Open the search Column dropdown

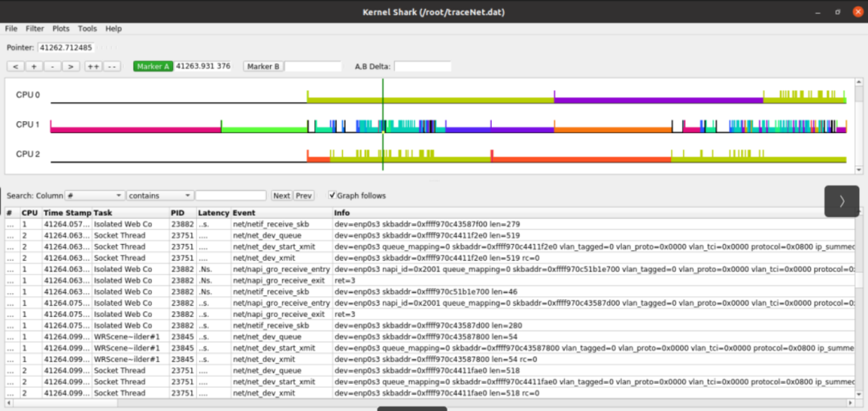coord(95,195)
